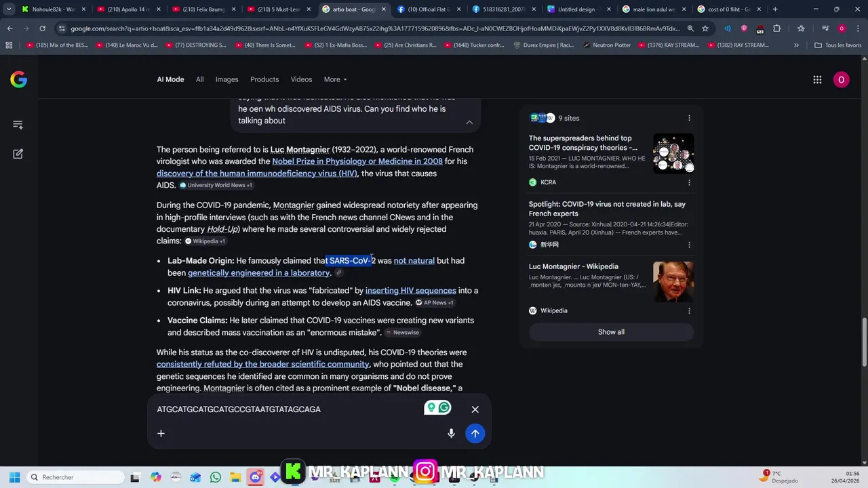Open the Windows Start menu
Screen dimensions: 868x488
coord(14,477)
